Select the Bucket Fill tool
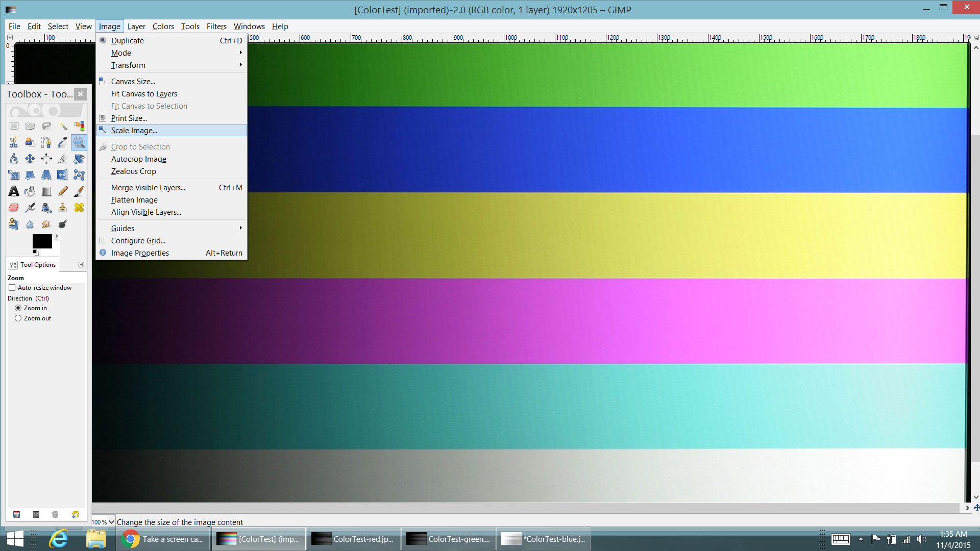This screenshot has width=980, height=551. (x=30, y=191)
